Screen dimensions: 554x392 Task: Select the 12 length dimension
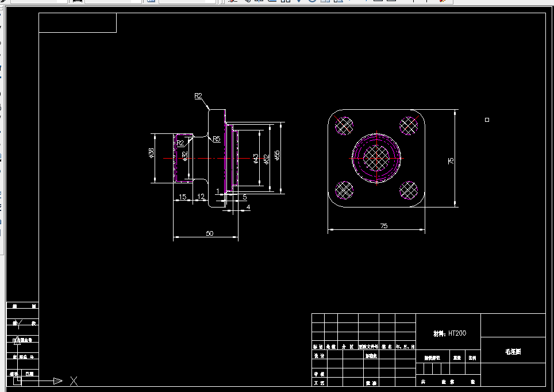click(x=201, y=196)
